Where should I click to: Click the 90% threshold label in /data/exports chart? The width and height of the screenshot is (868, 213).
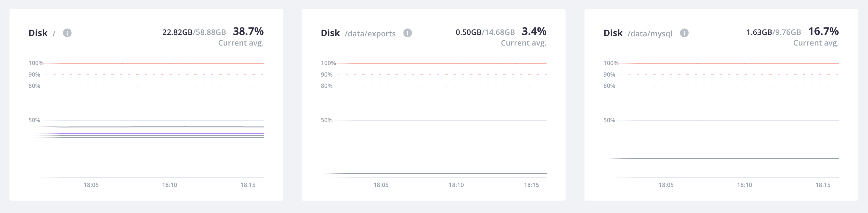tap(326, 74)
